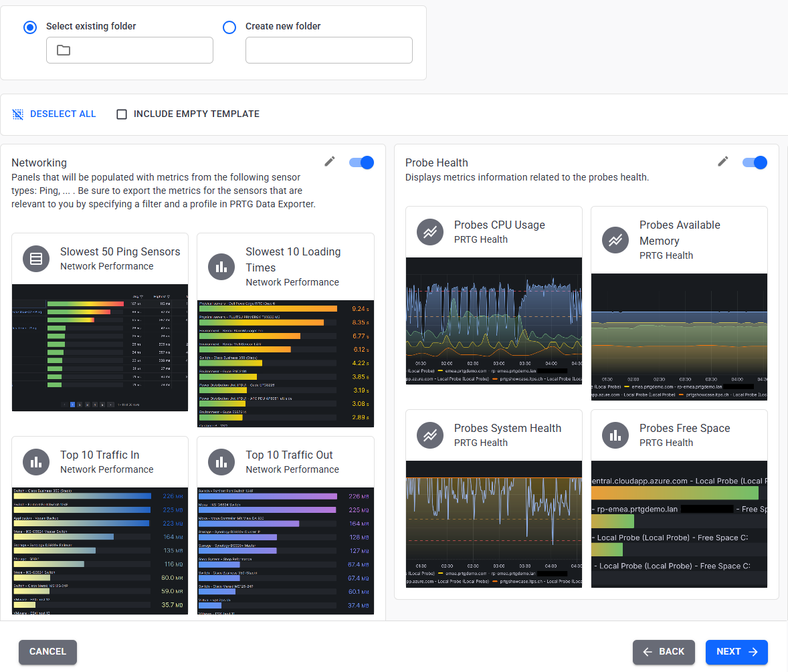Go back with the Back button
Image resolution: width=788 pixels, height=672 pixels.
(x=664, y=652)
